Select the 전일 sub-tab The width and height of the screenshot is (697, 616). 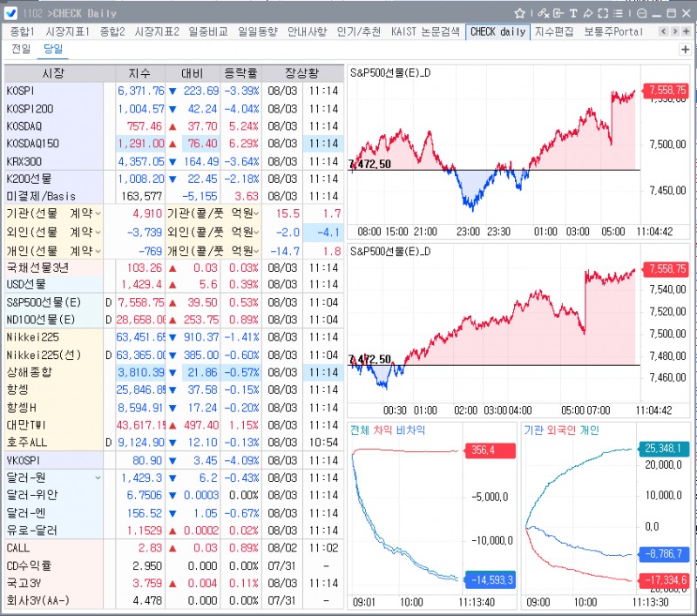point(21,49)
